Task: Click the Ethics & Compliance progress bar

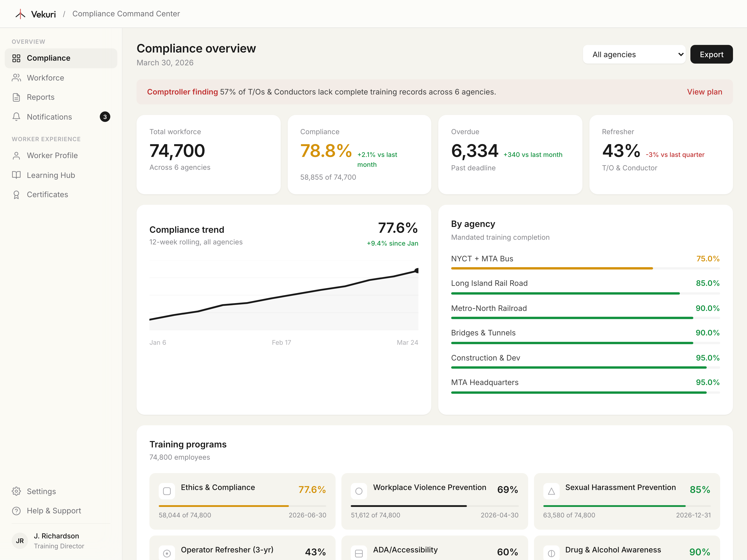Action: pyautogui.click(x=242, y=506)
